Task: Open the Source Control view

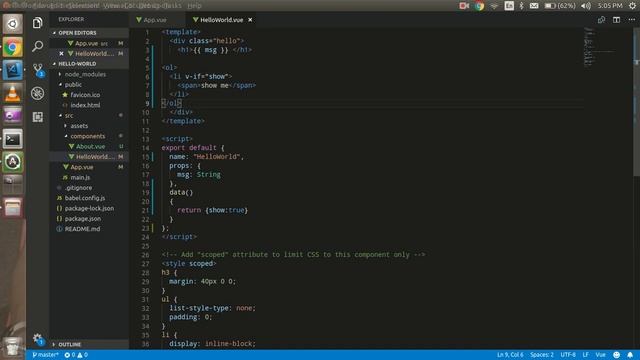Action: pyautogui.click(x=38, y=70)
